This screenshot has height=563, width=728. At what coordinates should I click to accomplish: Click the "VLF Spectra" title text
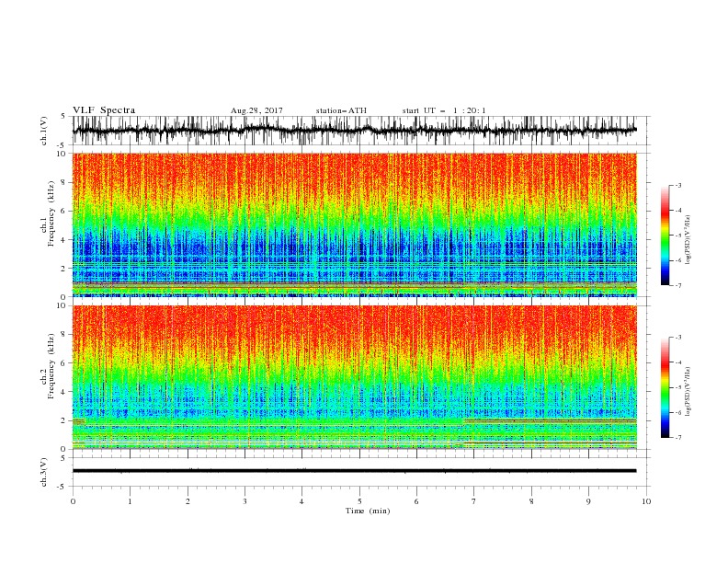(x=104, y=110)
